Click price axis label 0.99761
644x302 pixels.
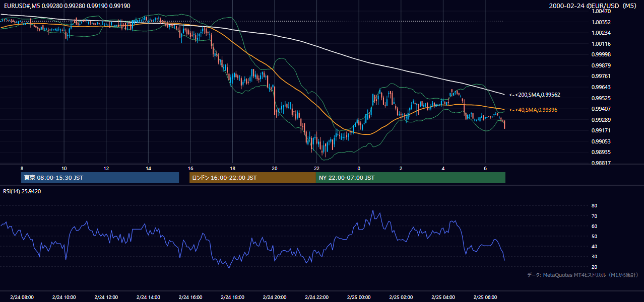pos(602,76)
